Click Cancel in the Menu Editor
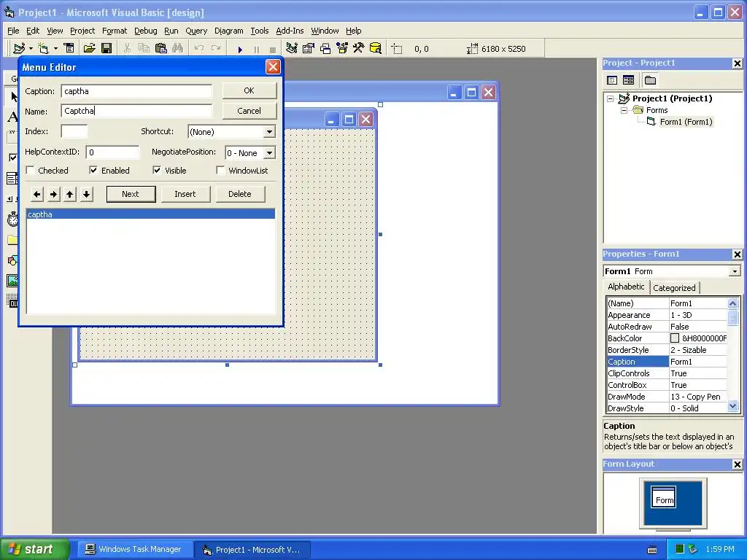The image size is (747, 560). click(x=249, y=111)
